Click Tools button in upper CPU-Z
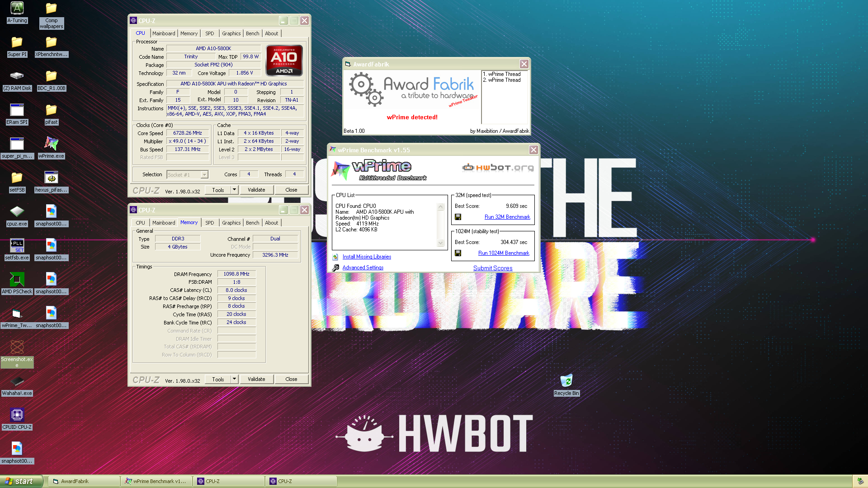 click(x=218, y=190)
